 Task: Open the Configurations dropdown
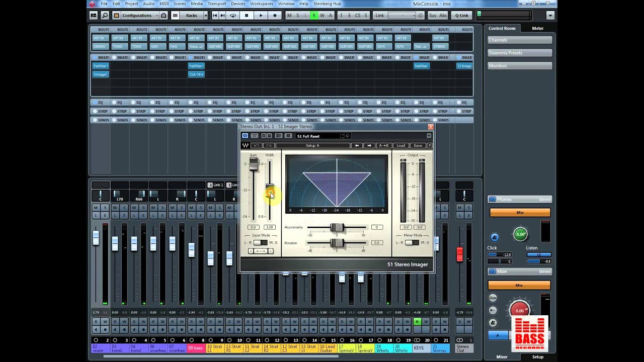point(141,16)
